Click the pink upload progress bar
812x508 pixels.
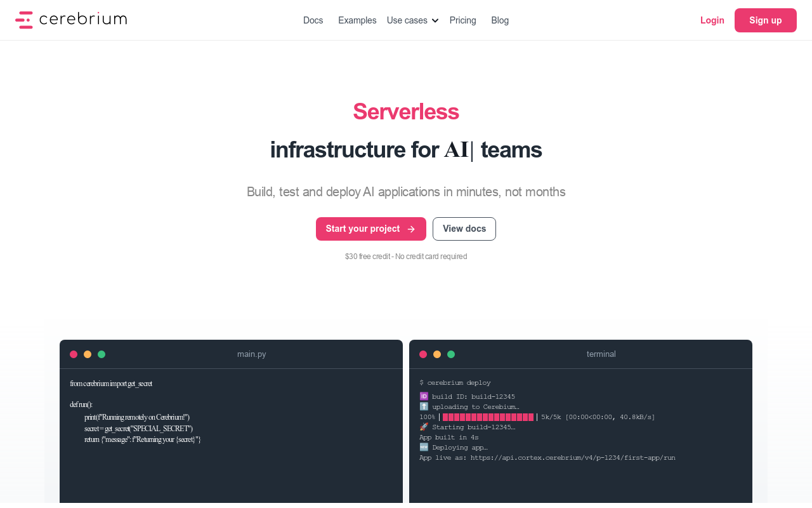[x=488, y=417]
